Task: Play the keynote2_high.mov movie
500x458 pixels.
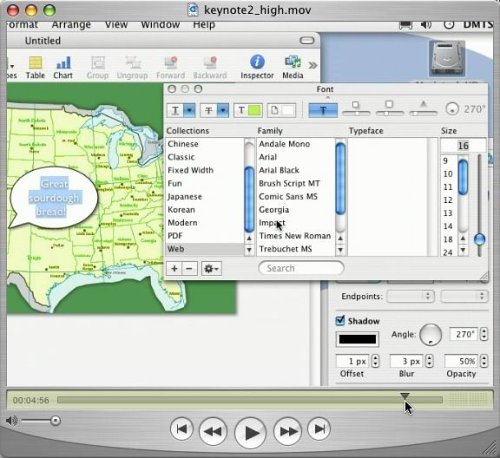Action: coord(250,433)
